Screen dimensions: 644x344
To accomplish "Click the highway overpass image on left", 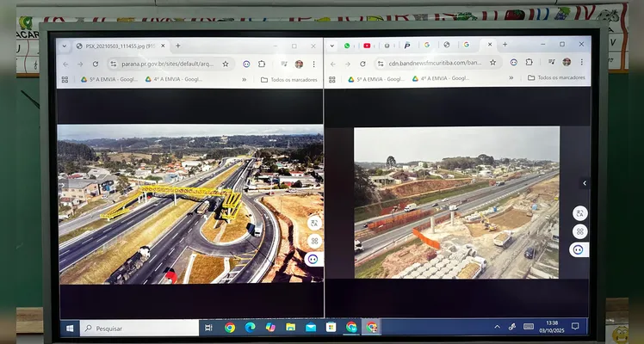I will [189, 205].
